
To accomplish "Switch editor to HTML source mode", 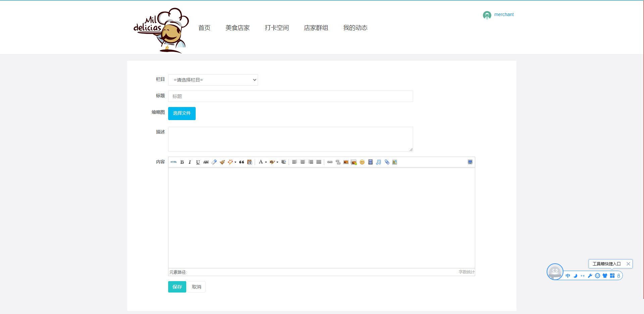I will 174,162.
